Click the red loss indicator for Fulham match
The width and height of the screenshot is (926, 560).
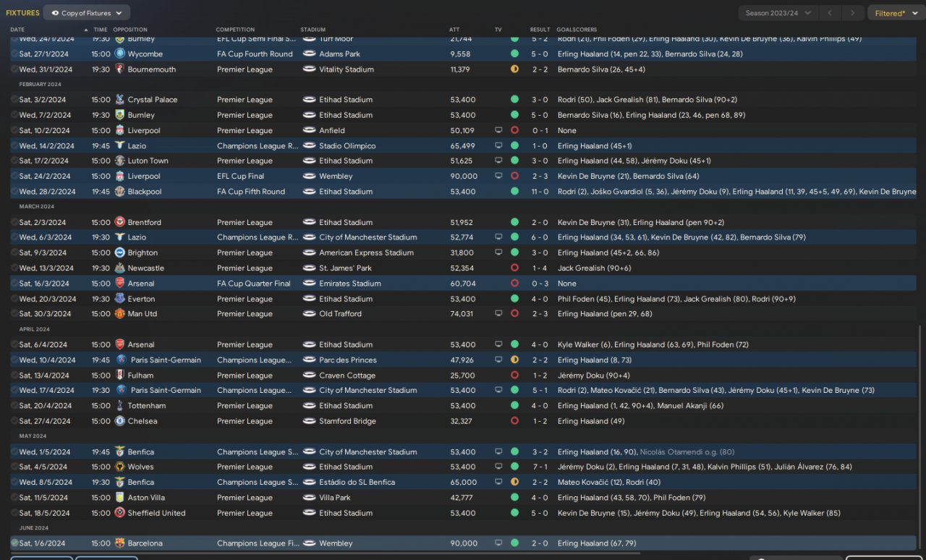coord(514,376)
